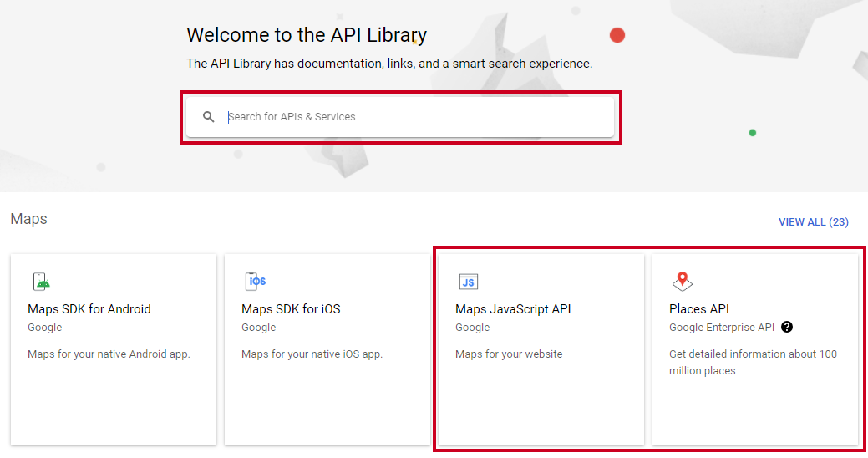Click the Maps JavaScript API JS icon
Image resolution: width=868 pixels, height=458 pixels.
(x=469, y=282)
